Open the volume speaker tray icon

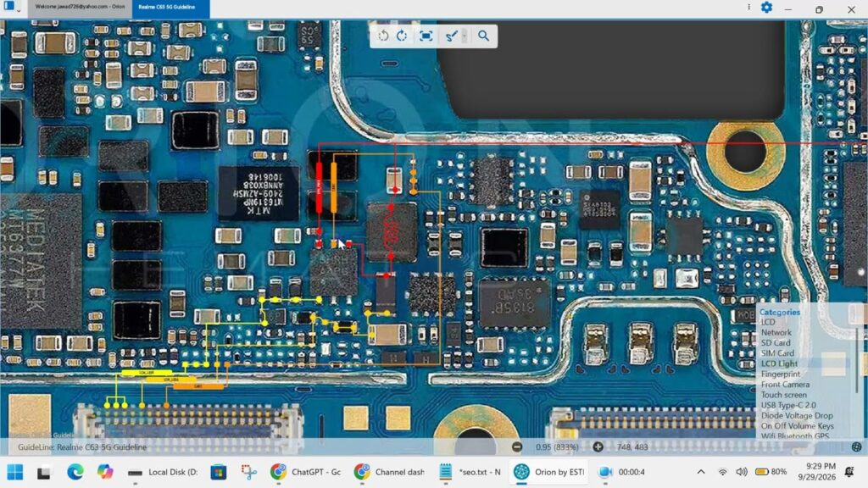(742, 472)
